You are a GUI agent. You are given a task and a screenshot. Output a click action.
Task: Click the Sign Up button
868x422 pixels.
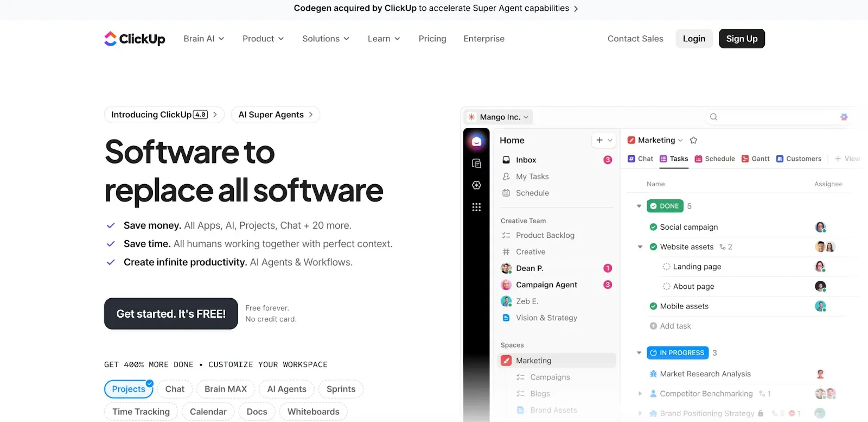point(742,39)
